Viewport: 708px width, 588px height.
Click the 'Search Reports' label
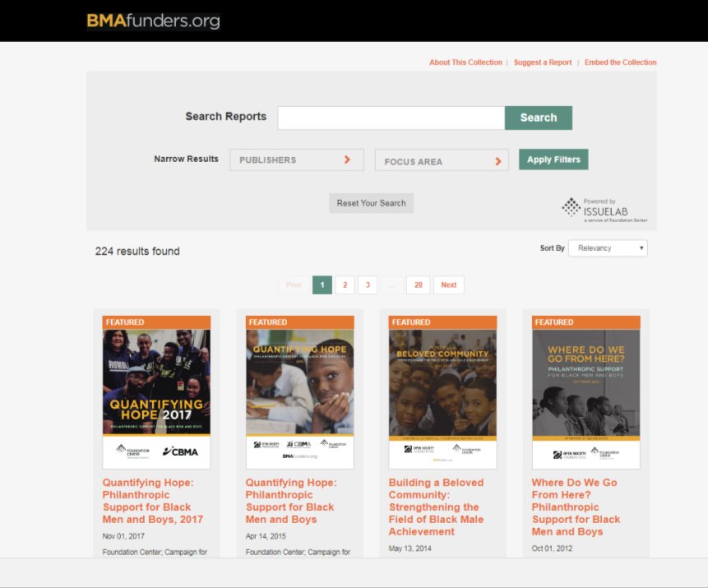226,117
